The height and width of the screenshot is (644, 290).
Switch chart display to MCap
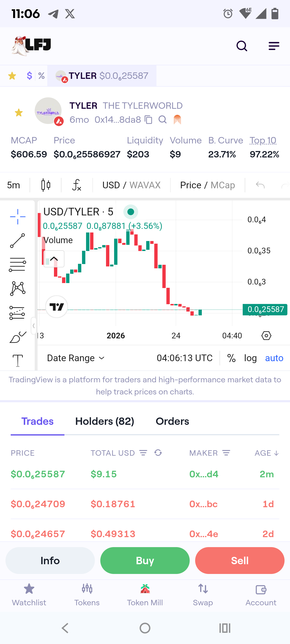coord(223,185)
